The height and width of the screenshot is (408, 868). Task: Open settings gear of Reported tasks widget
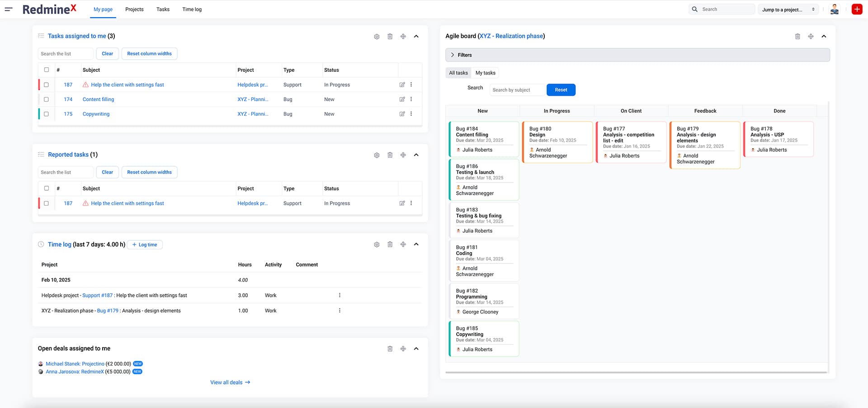click(x=377, y=155)
